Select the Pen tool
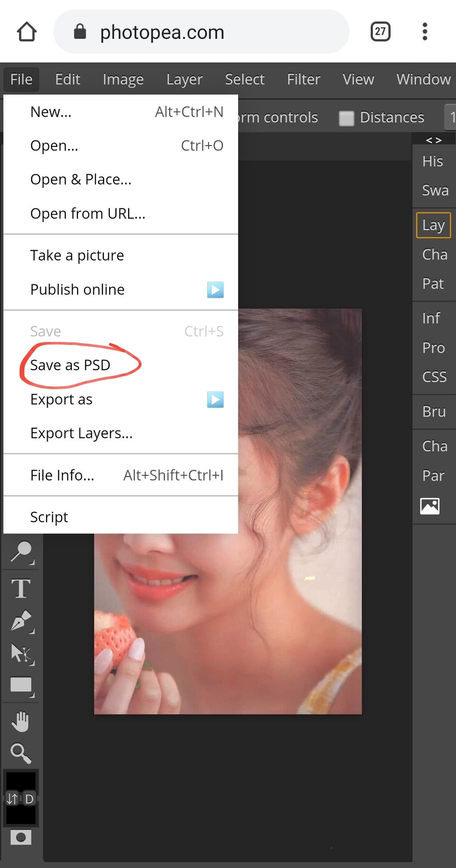 click(x=22, y=621)
